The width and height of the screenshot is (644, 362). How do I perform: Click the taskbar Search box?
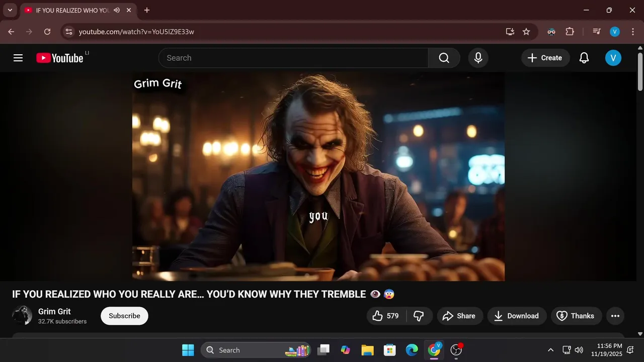tap(255, 350)
